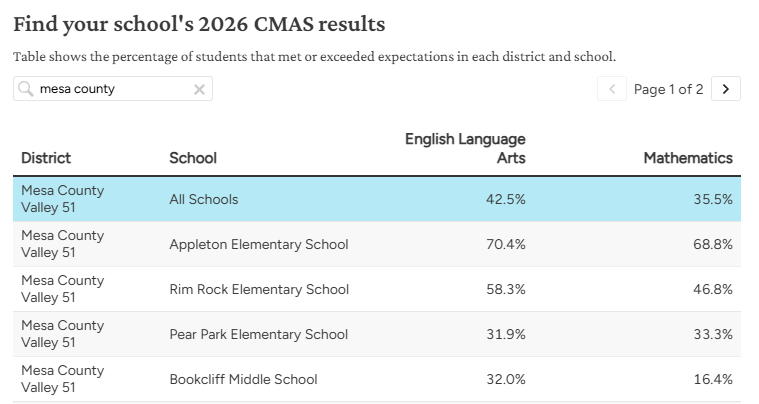
Task: Clear the search with the X icon
Action: coord(199,90)
